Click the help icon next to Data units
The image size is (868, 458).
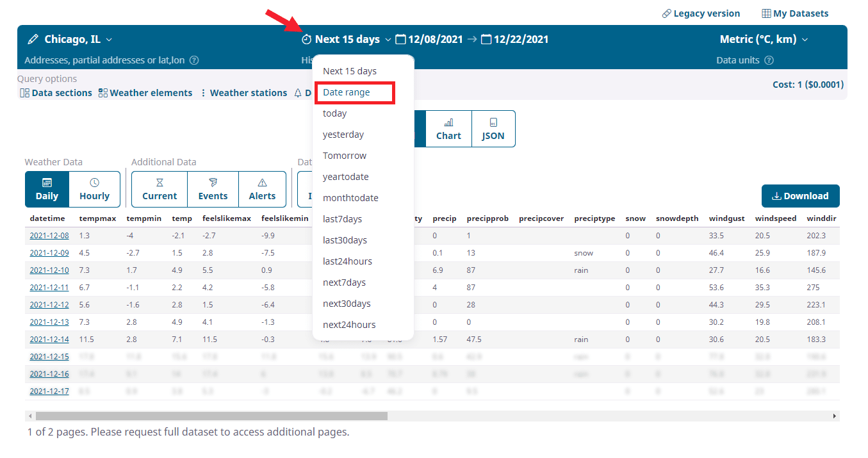(769, 60)
